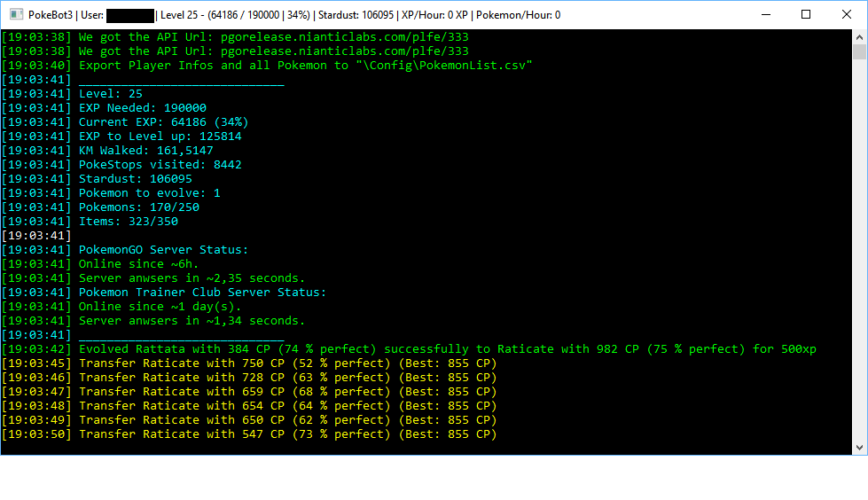Image resolution: width=868 pixels, height=500 pixels.
Task: Click the 'Server anwsers in ~2,35 seconds' line
Action: [153, 278]
